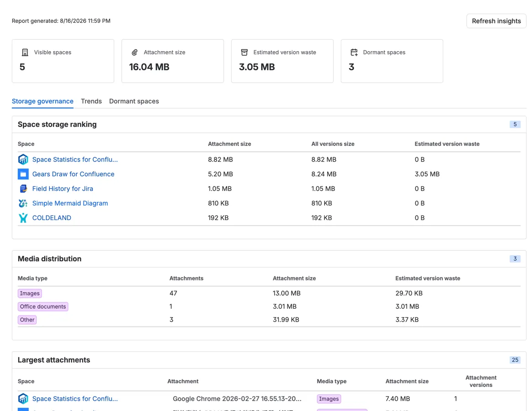The image size is (532, 411).
Task: Click the Media distribution count badge 3
Action: [x=515, y=259]
